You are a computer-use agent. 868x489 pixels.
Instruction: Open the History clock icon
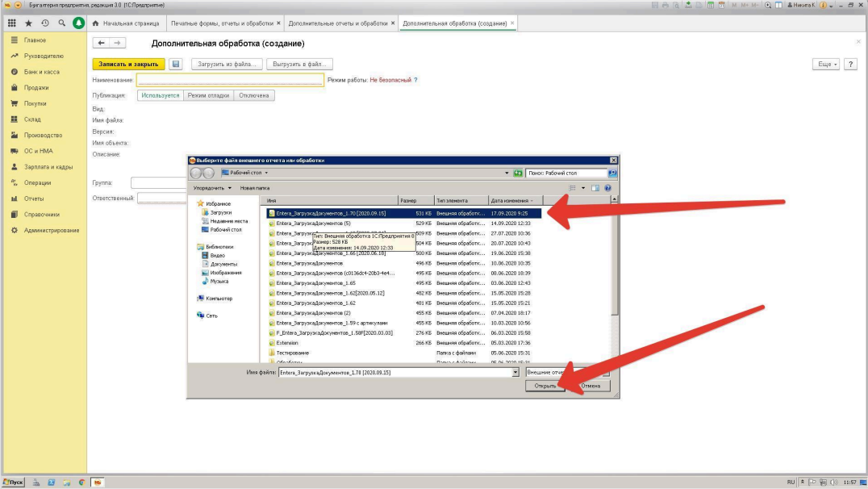click(x=45, y=23)
